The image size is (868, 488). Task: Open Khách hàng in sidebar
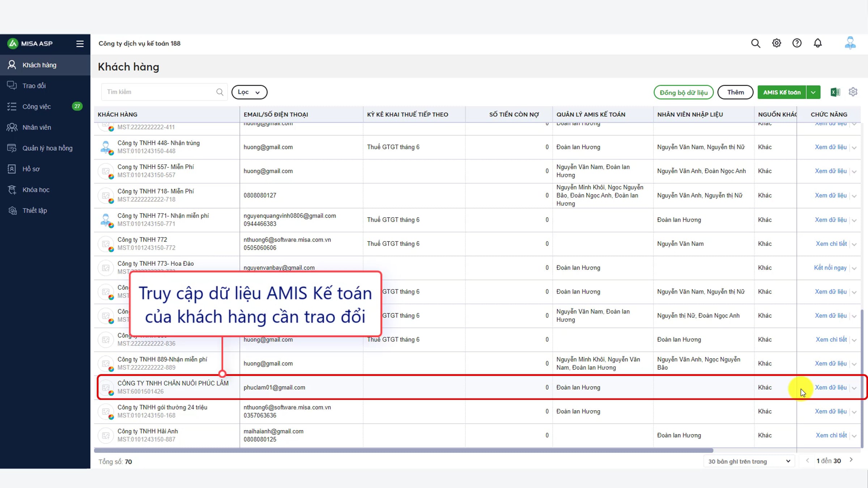(45, 65)
